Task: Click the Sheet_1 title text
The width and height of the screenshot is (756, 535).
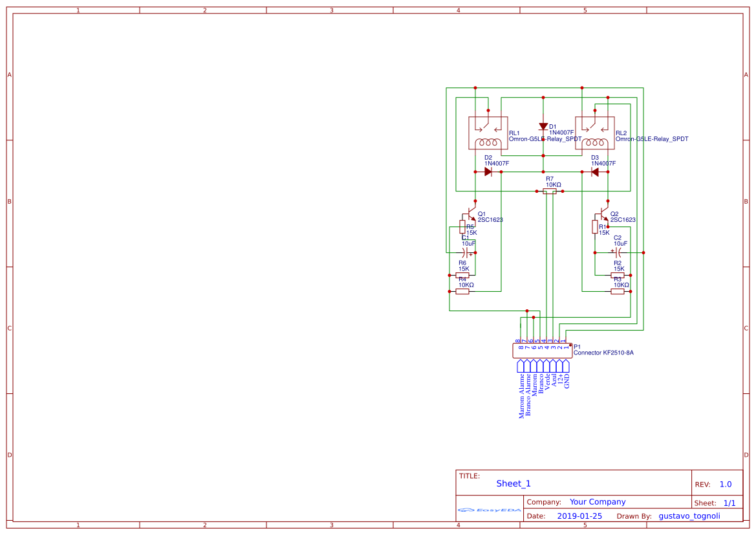Action: click(512, 483)
